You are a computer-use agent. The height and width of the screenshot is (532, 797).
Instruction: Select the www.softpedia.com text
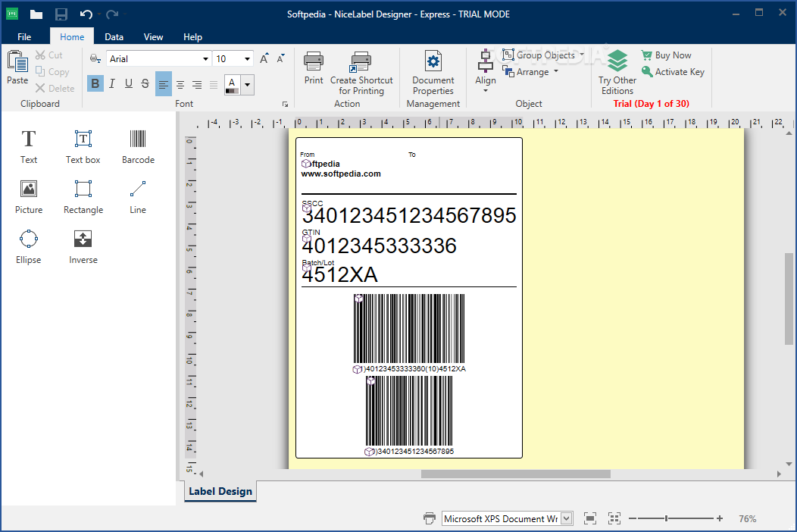coord(341,174)
